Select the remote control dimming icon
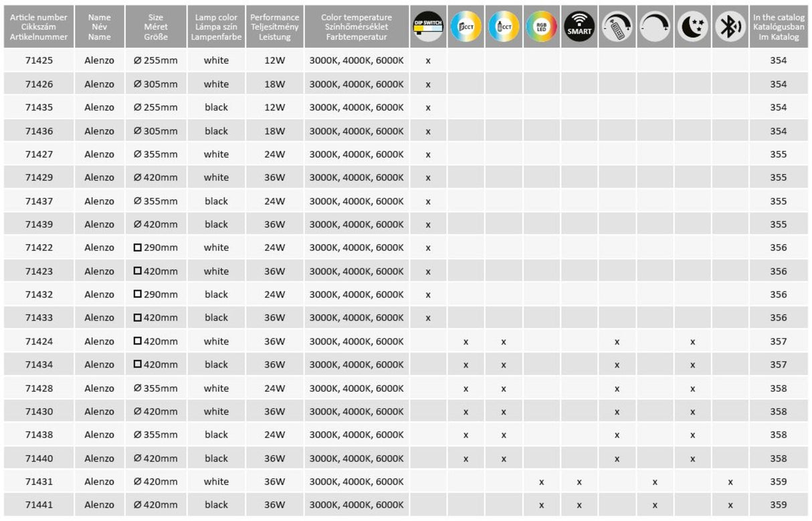 click(617, 27)
